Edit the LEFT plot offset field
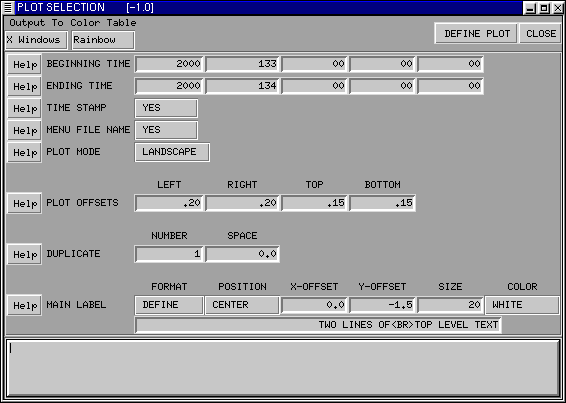This screenshot has height=403, width=566. click(x=169, y=203)
